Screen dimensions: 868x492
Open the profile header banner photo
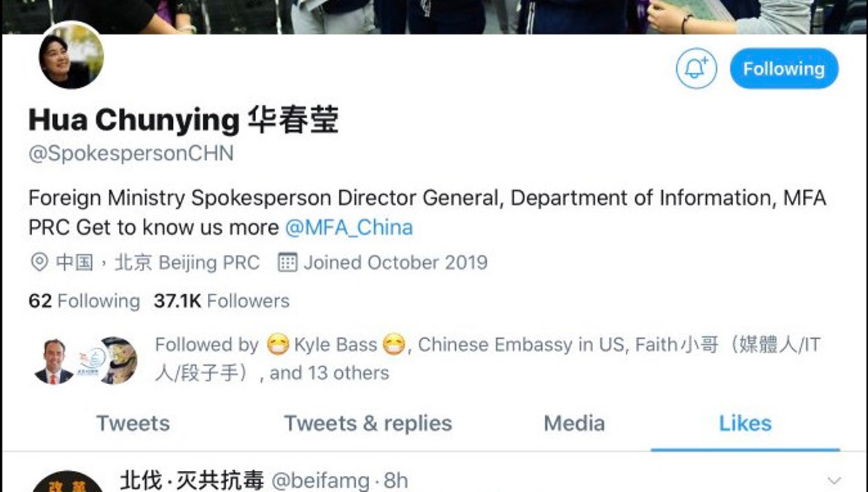tap(434, 17)
